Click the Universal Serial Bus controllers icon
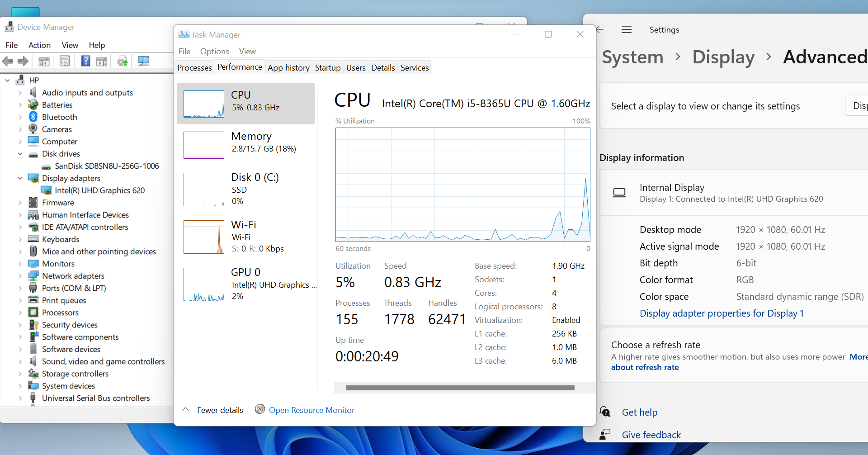Image resolution: width=868 pixels, height=455 pixels. (x=33, y=398)
